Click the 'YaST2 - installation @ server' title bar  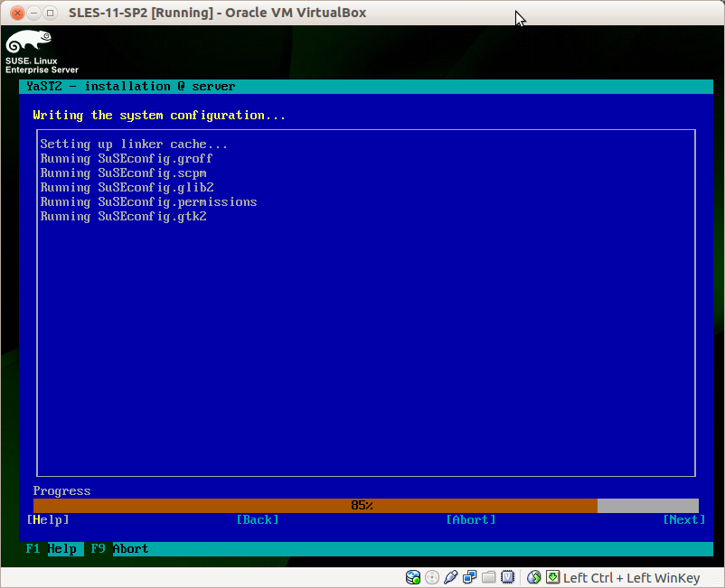point(366,87)
